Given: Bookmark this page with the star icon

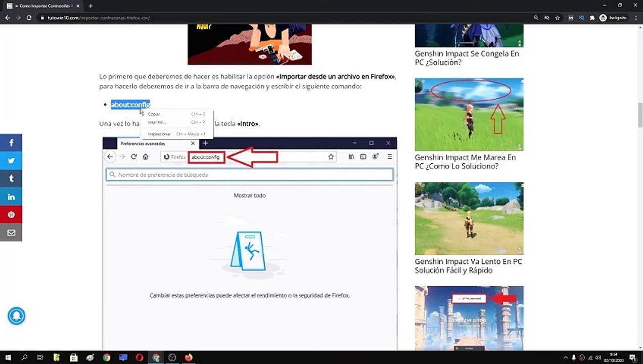Looking at the screenshot, I should coord(557,18).
